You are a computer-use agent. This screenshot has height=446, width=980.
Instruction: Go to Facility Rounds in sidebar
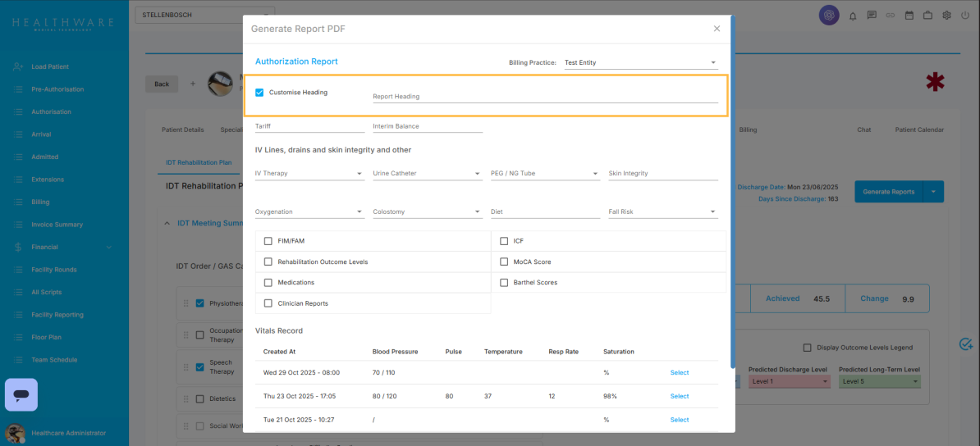pyautogui.click(x=54, y=270)
